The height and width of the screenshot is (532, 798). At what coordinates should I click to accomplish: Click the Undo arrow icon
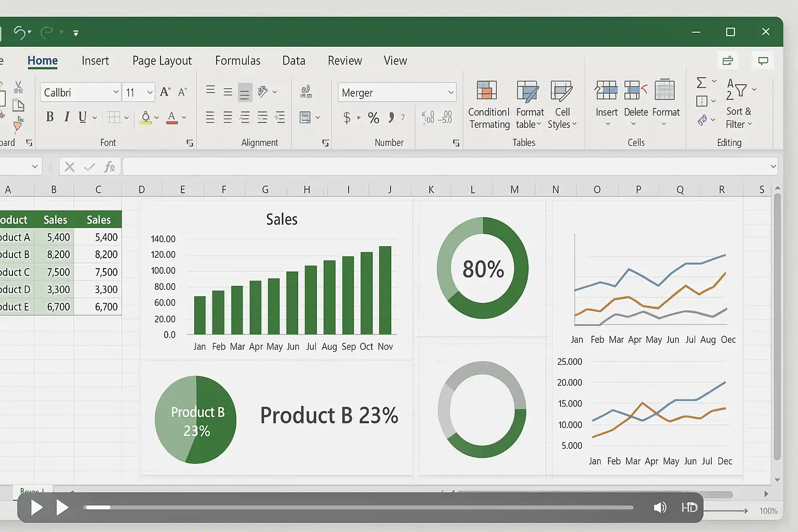click(19, 32)
